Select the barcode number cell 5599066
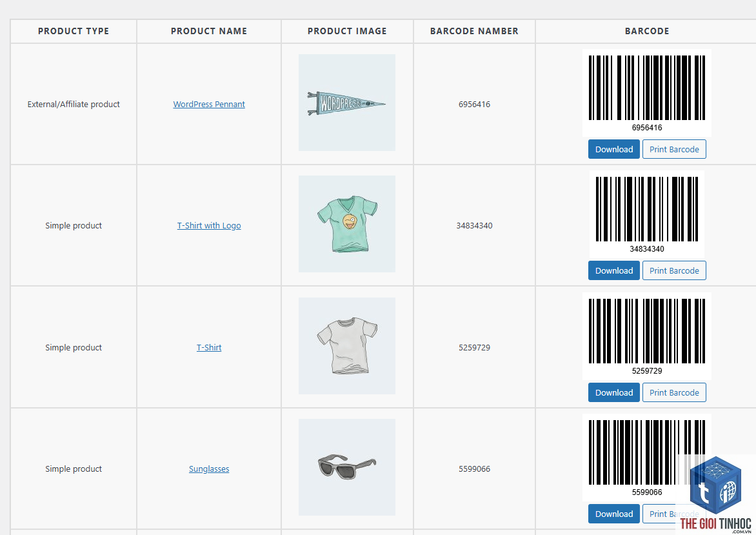Viewport: 756px width, 535px height. tap(474, 469)
